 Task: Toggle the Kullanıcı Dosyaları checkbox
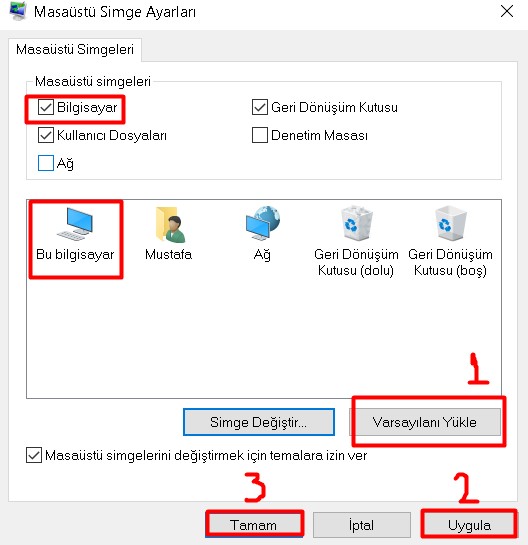(46, 135)
